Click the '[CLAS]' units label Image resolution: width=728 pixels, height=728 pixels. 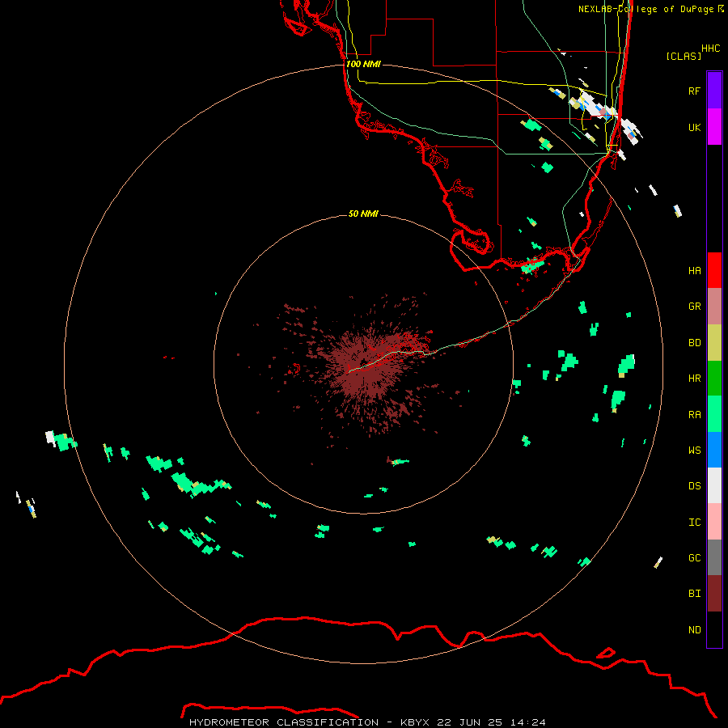click(684, 56)
